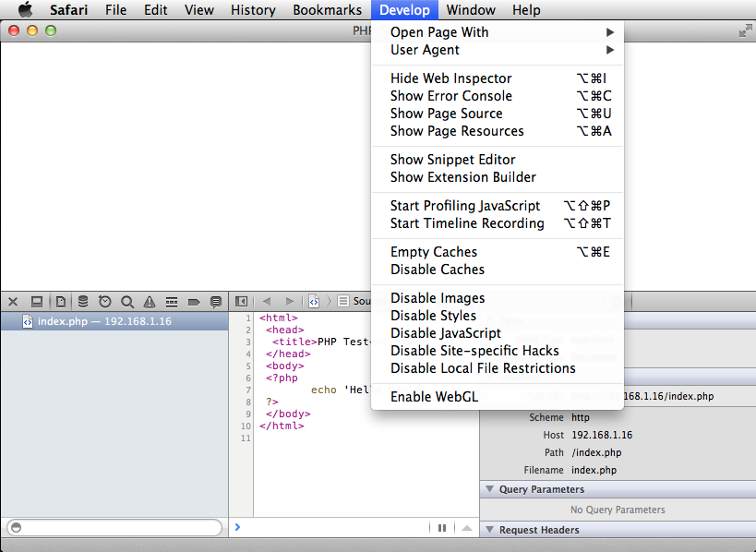Toggle Disable Caches
Image resolution: width=756 pixels, height=552 pixels.
tap(498, 270)
